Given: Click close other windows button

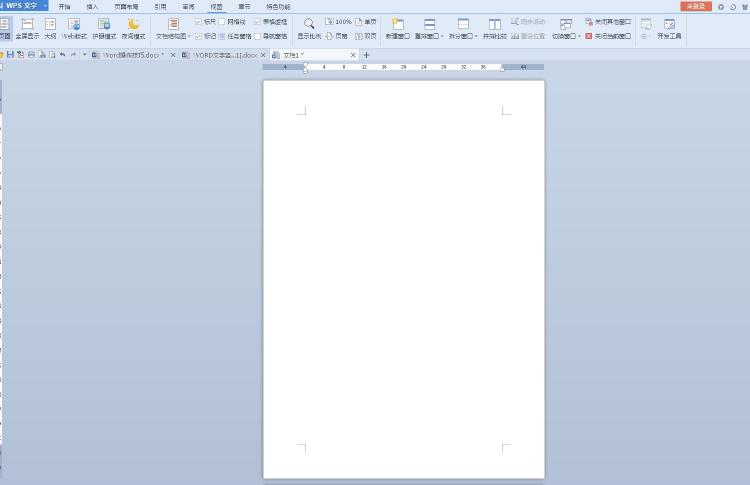Looking at the screenshot, I should tap(608, 21).
